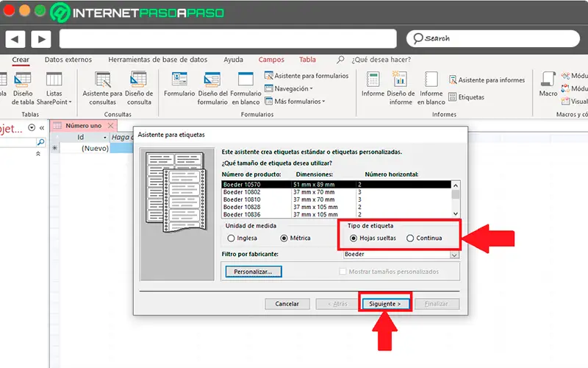Open Diseño de tabla in ribbon
The height and width of the screenshot is (368, 588).
(23, 88)
